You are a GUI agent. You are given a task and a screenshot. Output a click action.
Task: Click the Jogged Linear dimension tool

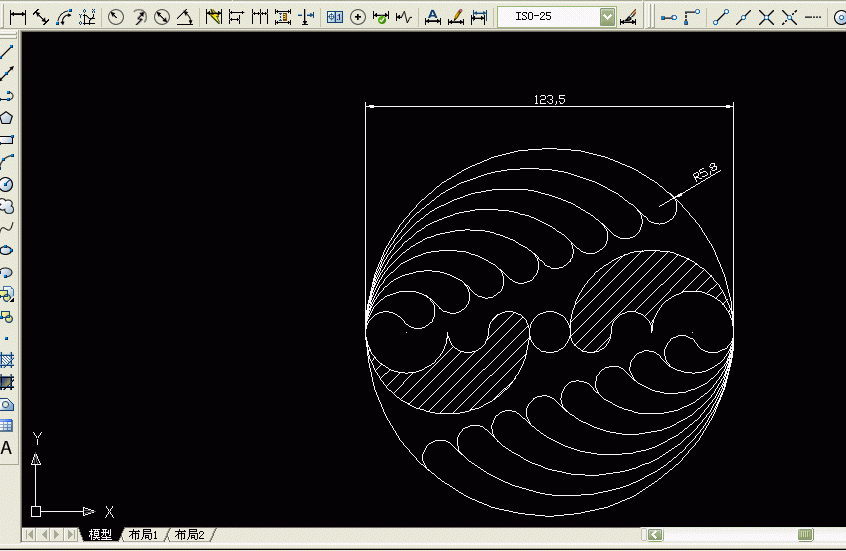404,17
